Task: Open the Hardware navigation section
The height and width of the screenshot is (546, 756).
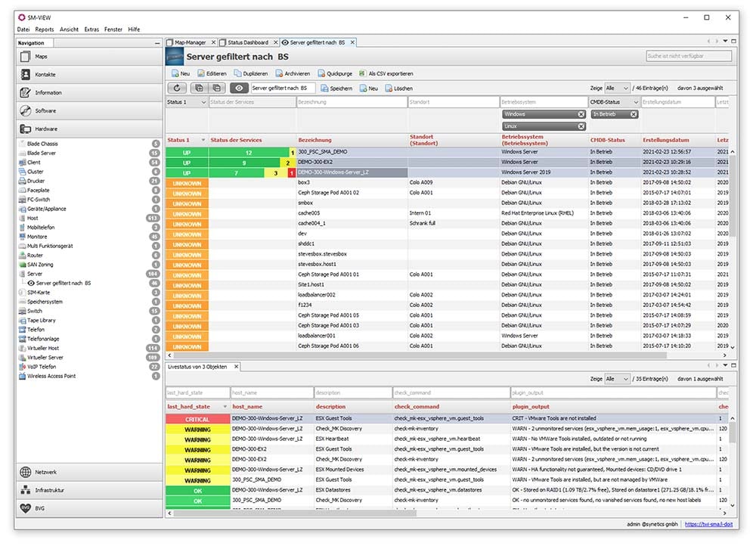Action: click(89, 129)
